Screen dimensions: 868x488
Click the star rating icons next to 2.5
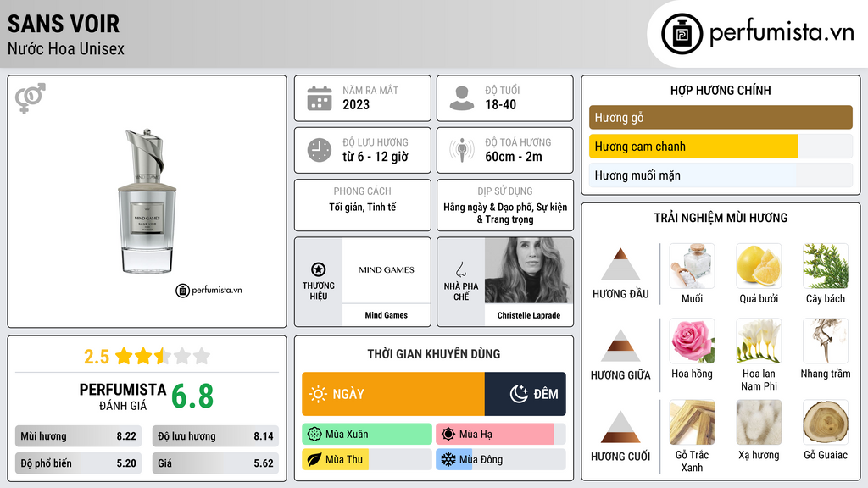(163, 357)
